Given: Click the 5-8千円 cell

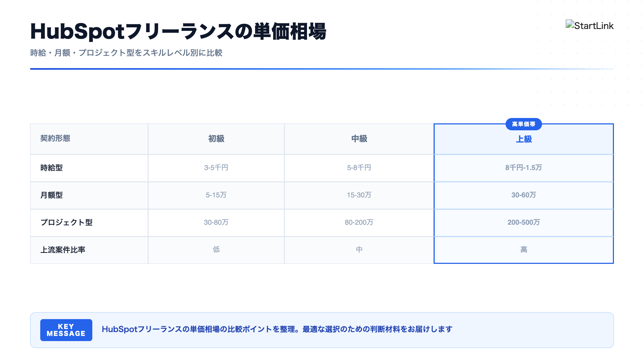Looking at the screenshot, I should click(x=359, y=168).
